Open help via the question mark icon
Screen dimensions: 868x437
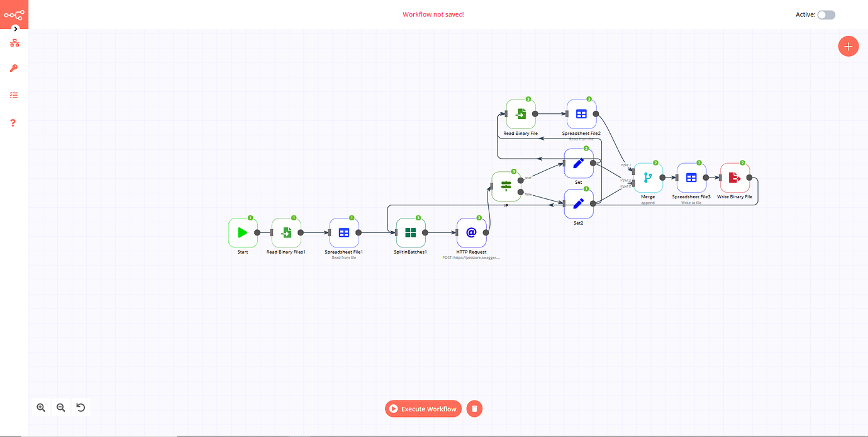(13, 123)
